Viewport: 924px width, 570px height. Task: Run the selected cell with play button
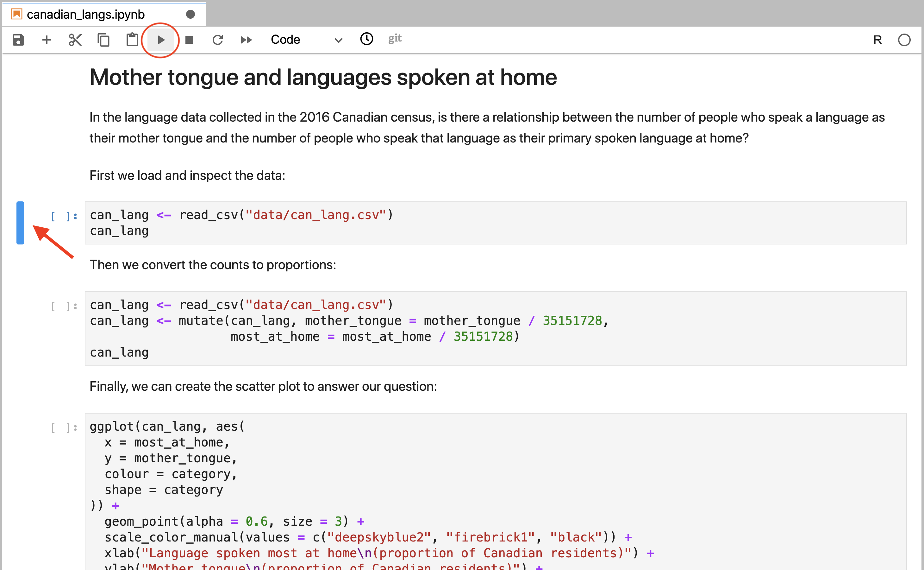(161, 40)
